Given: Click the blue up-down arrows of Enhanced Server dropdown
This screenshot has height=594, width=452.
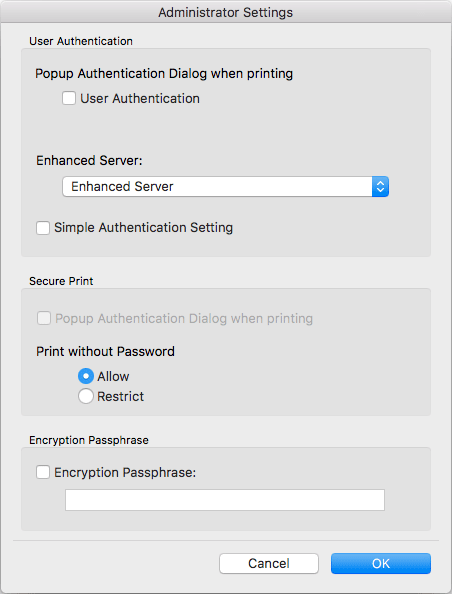Looking at the screenshot, I should click(x=380, y=186).
